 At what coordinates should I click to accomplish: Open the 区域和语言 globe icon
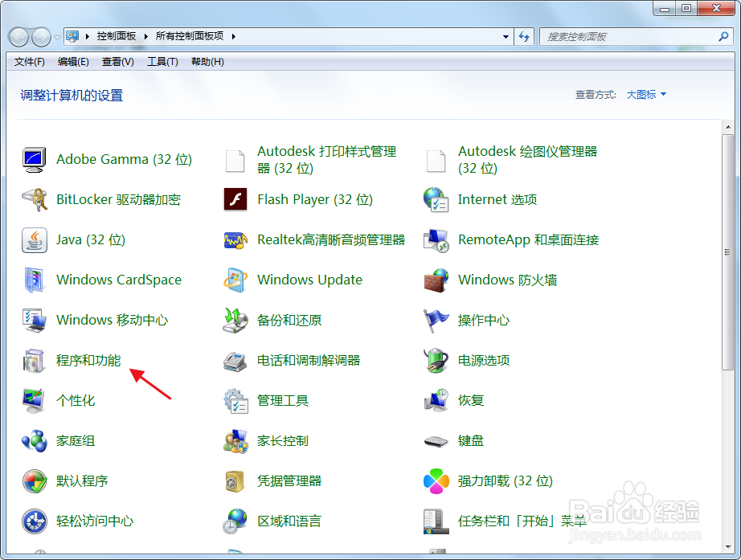(x=235, y=521)
